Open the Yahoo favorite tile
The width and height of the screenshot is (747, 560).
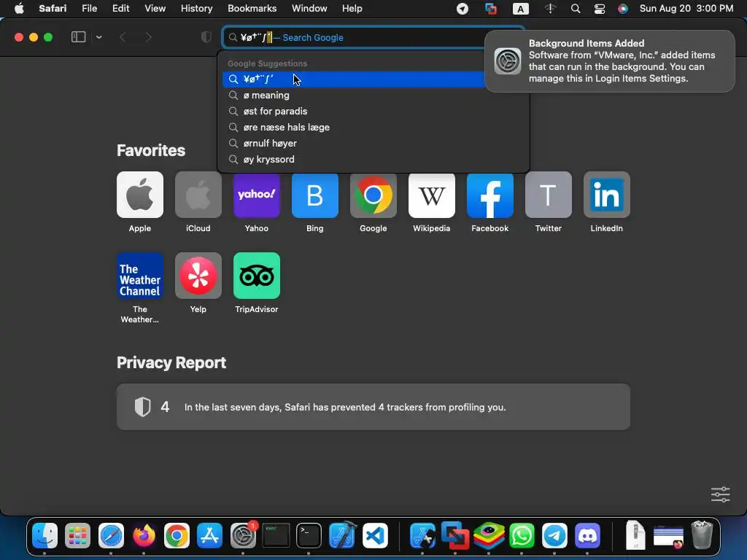click(x=256, y=195)
